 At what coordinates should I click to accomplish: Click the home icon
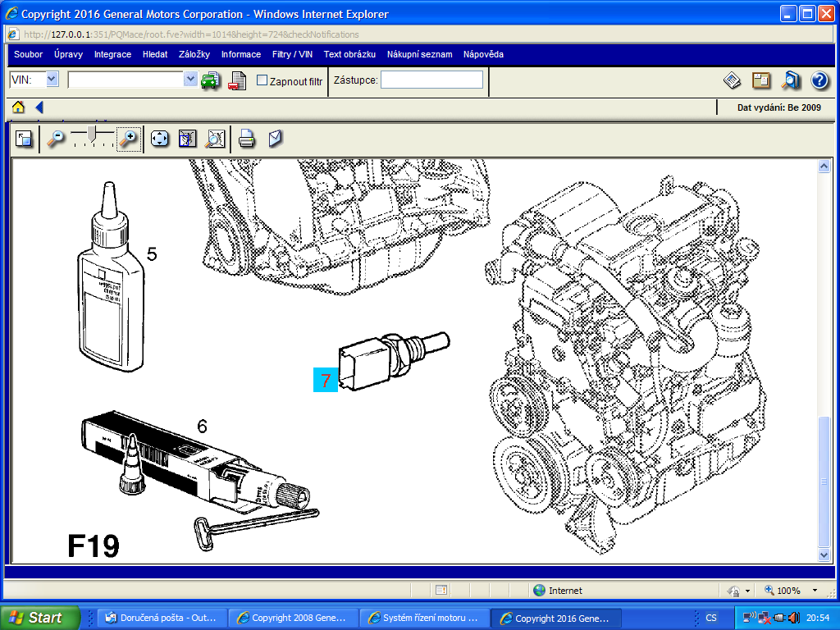click(18, 107)
